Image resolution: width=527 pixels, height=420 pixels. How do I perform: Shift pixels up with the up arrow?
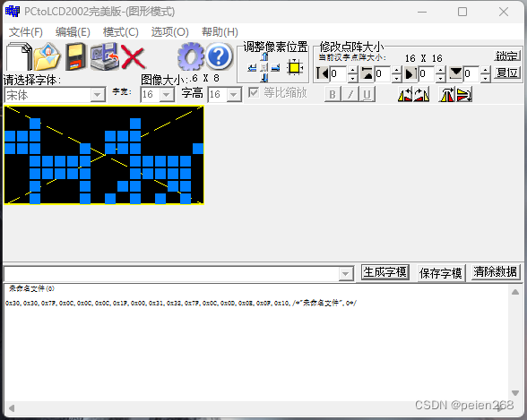(264, 57)
